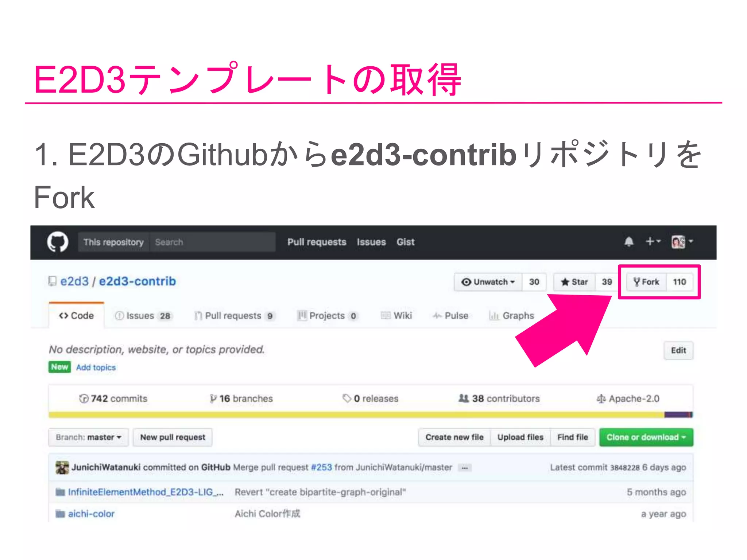Click the GitHub Octocat logo
Image resolution: width=747 pixels, height=560 pixels.
pyautogui.click(x=58, y=242)
